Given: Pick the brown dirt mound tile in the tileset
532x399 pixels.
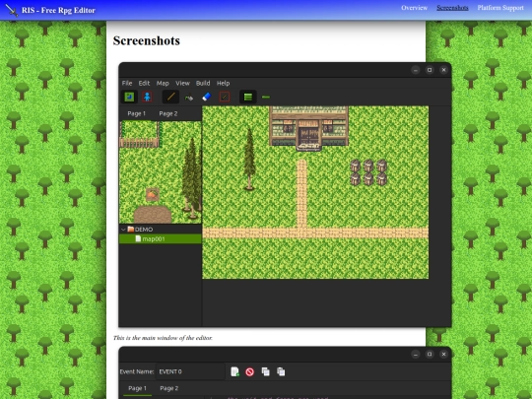Looking at the screenshot, I should click(x=153, y=215).
